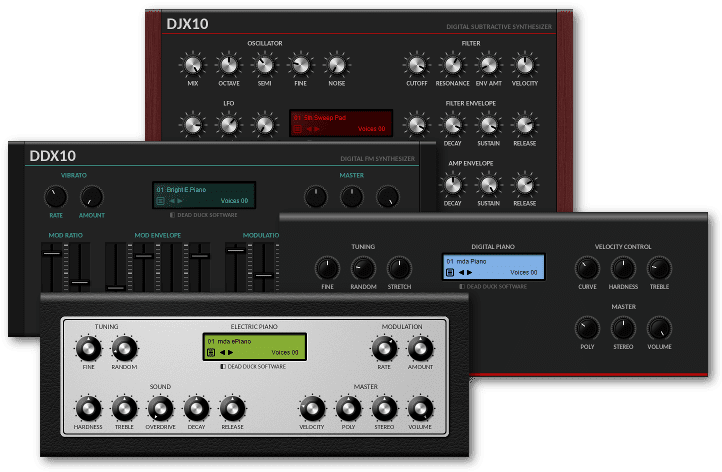Viewport: 722px width, 472px height.
Task: Click Electric Piano master VOLUME knob
Action: coord(420,408)
